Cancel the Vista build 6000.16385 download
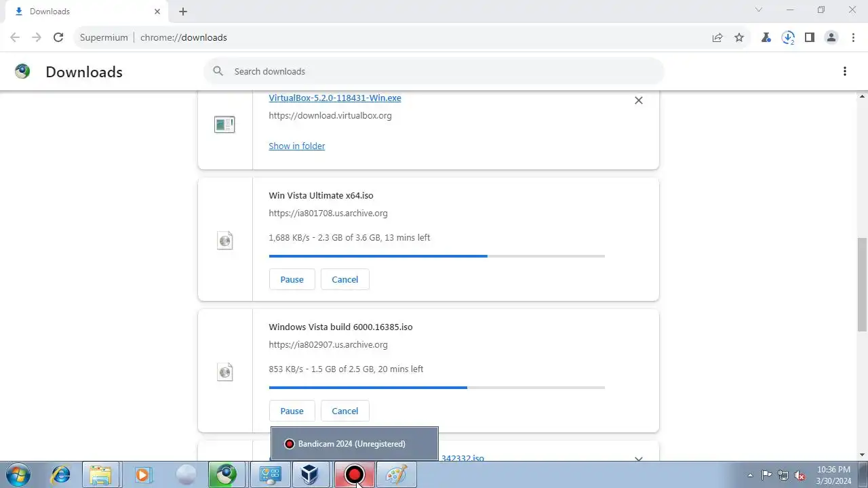The image size is (868, 488). coord(345,411)
